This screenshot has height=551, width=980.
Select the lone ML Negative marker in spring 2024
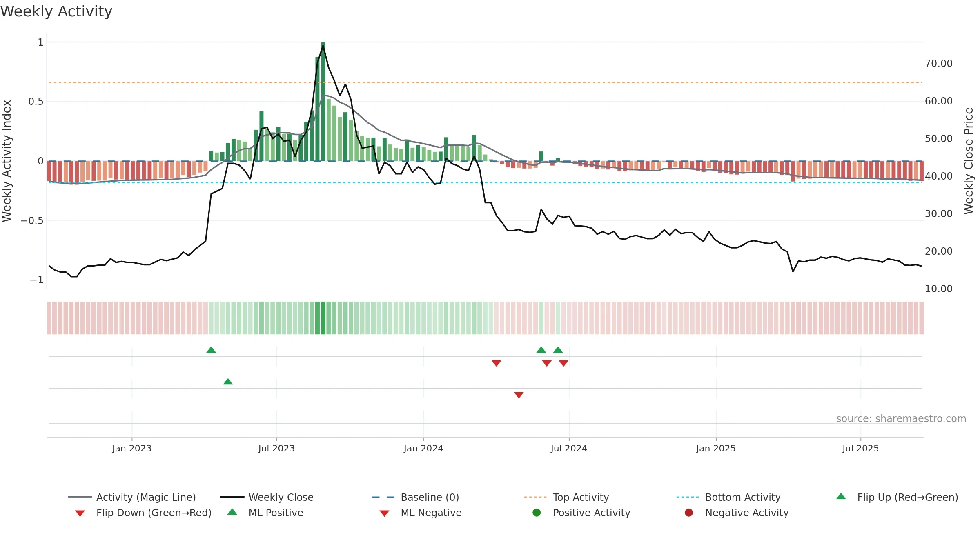[519, 395]
